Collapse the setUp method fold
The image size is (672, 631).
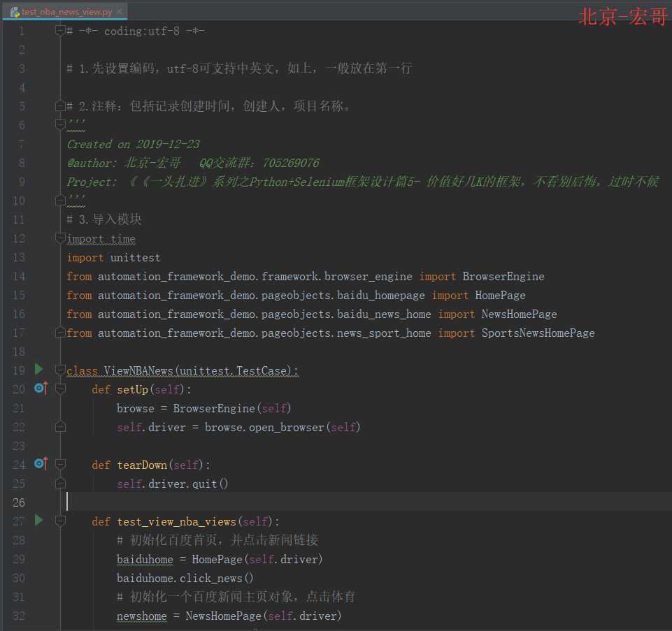click(60, 389)
